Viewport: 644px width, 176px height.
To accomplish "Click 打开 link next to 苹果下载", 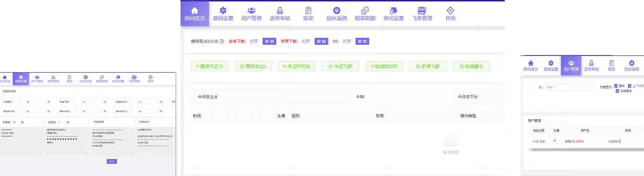I will (x=306, y=41).
